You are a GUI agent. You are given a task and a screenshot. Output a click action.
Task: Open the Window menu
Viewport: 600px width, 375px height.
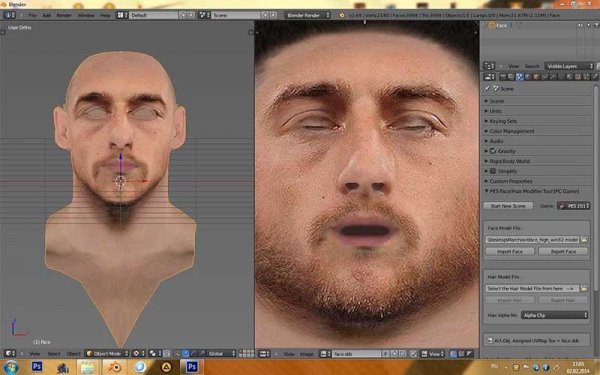86,15
